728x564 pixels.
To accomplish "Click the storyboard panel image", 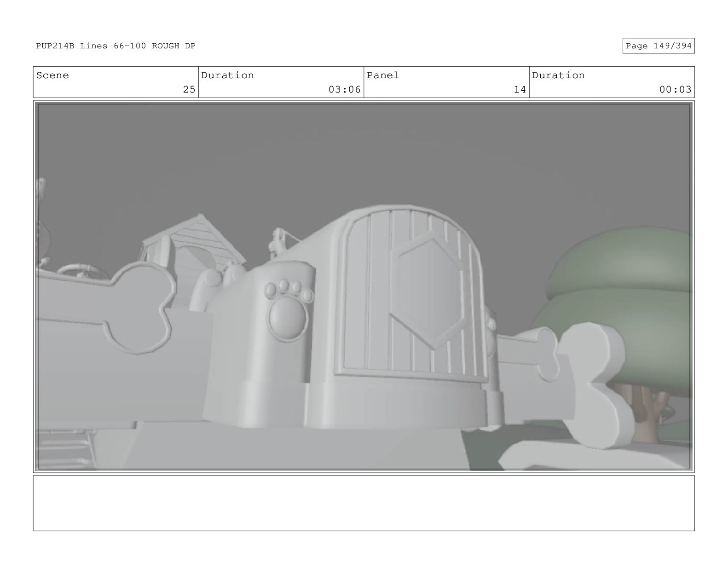I will tap(364, 286).
